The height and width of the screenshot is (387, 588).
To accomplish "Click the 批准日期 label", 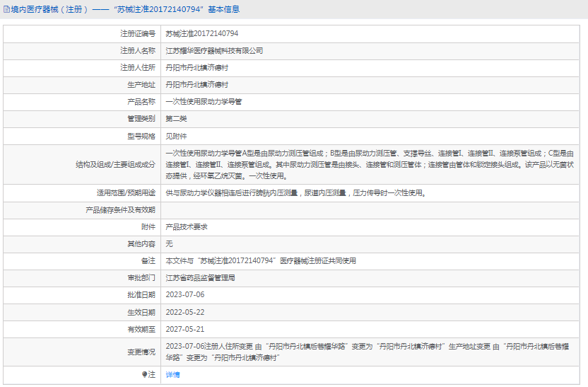I will [141, 294].
